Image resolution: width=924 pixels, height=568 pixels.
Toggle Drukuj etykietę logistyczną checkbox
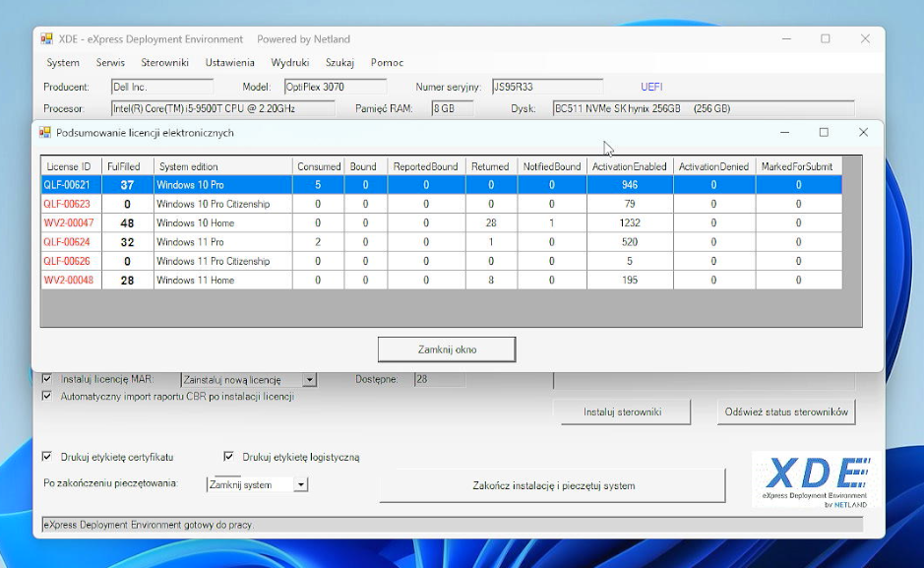pyautogui.click(x=229, y=457)
